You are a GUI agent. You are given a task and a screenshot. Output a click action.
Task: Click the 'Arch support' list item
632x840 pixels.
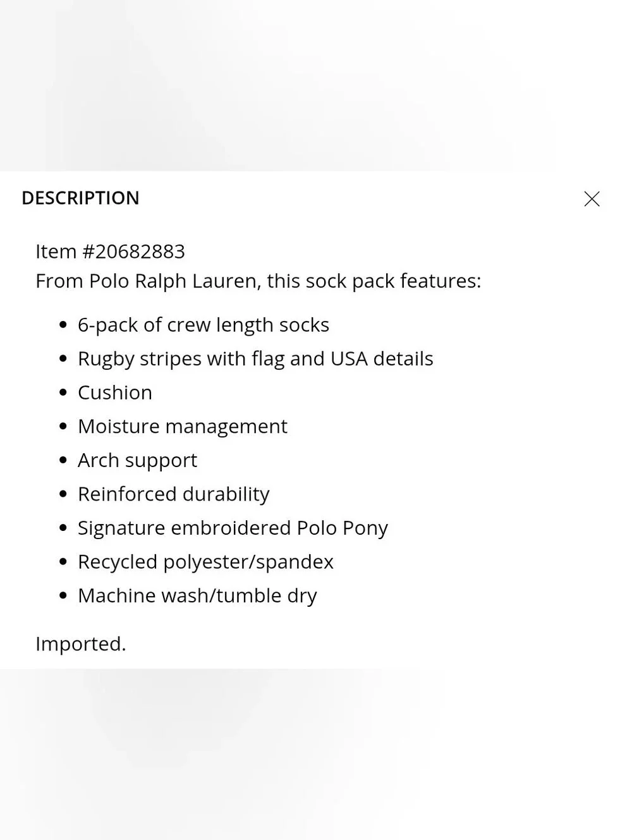pyautogui.click(x=137, y=461)
